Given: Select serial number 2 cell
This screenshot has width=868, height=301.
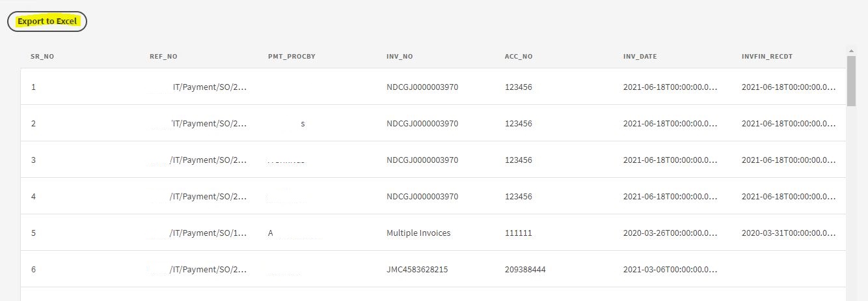Looking at the screenshot, I should click(33, 123).
